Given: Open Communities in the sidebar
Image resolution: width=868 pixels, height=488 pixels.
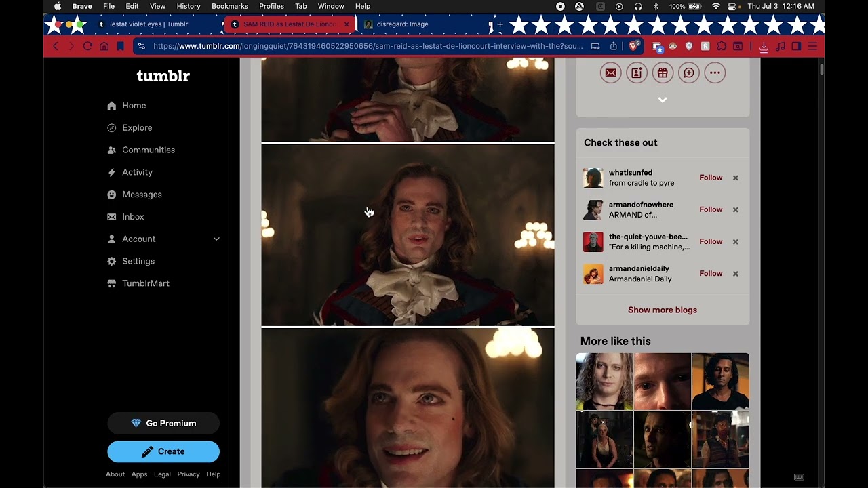Looking at the screenshot, I should click(141, 150).
